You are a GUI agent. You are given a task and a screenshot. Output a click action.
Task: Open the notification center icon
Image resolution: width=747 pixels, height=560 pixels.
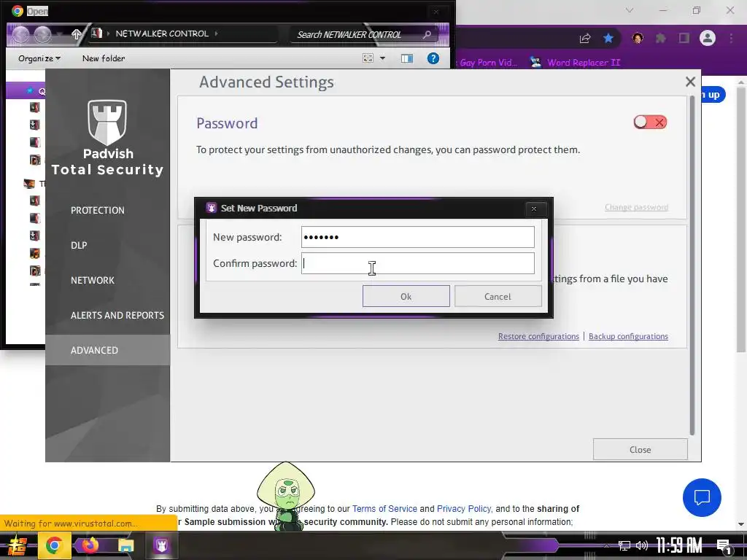(x=724, y=547)
